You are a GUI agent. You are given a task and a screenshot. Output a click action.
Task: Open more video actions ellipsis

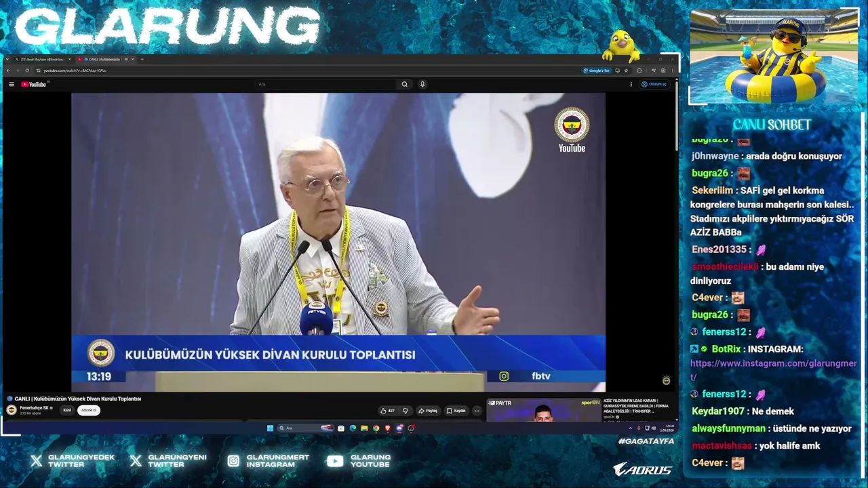click(x=477, y=411)
